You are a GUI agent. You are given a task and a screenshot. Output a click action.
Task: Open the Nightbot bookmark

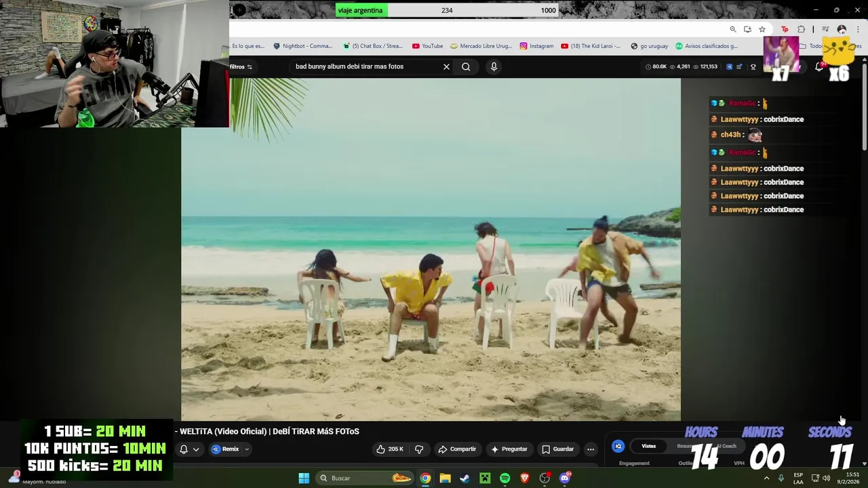pos(302,46)
